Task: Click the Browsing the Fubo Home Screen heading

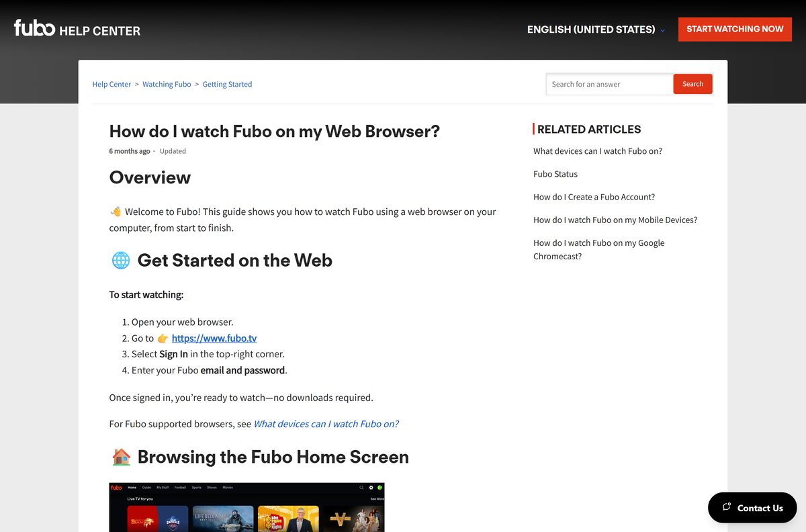Action: point(273,457)
